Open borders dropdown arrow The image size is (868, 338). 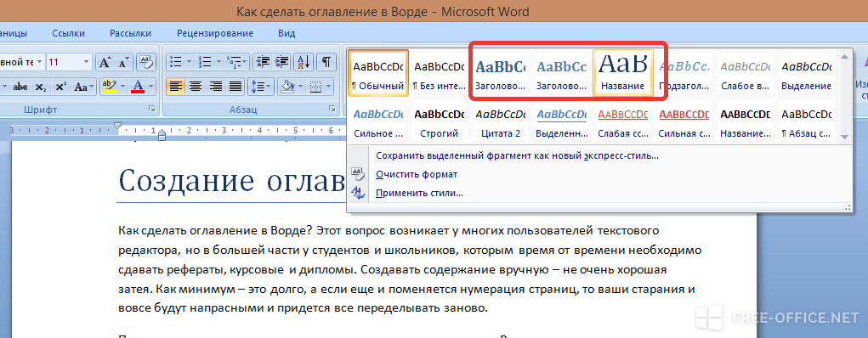point(329,87)
